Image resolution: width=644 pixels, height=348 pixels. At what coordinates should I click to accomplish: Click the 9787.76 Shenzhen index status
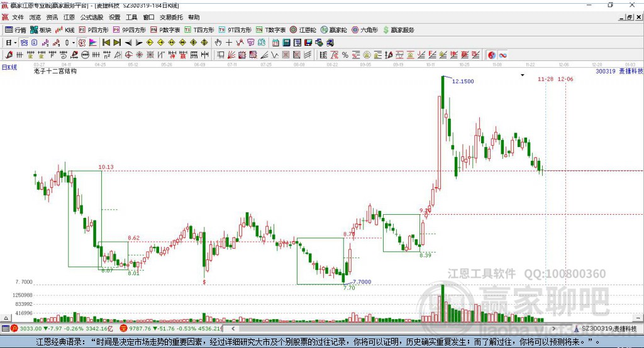coord(170,329)
